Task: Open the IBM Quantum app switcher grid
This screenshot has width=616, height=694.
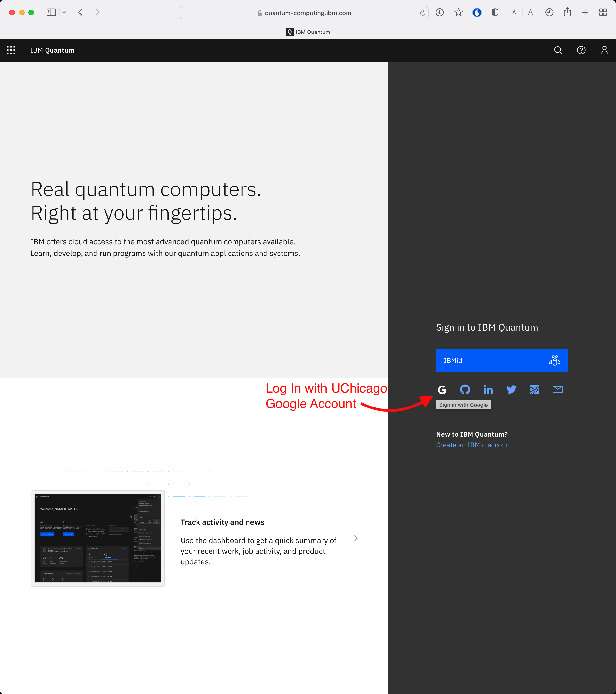Action: click(11, 50)
